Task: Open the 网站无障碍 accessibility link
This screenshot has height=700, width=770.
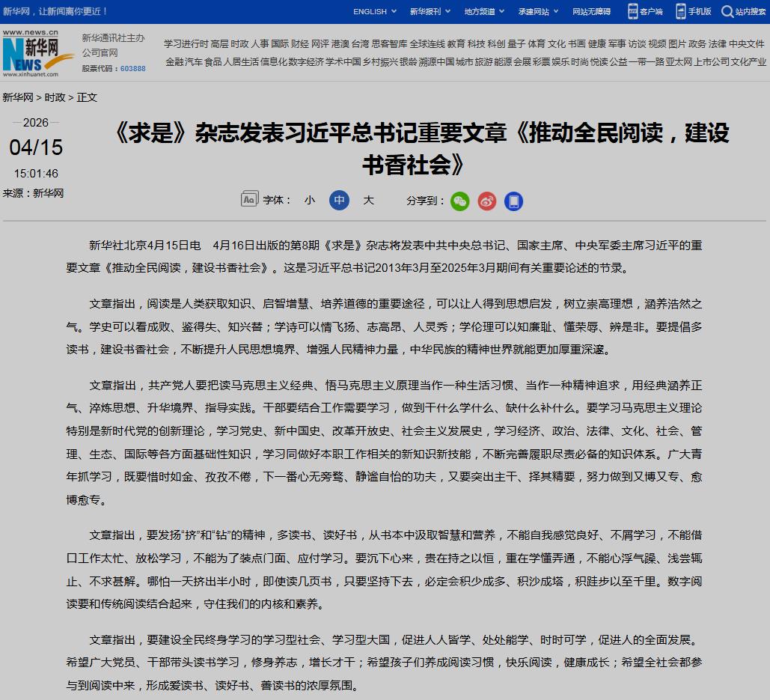Action: (591, 11)
